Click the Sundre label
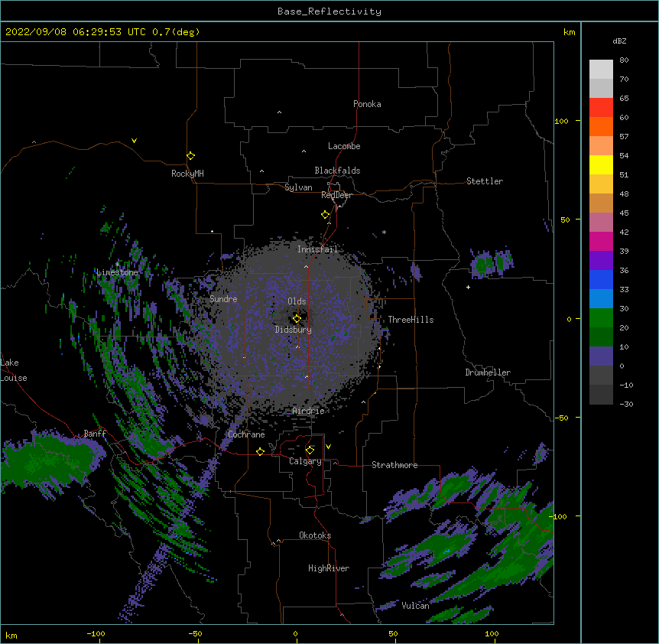659x644 pixels. pos(223,299)
